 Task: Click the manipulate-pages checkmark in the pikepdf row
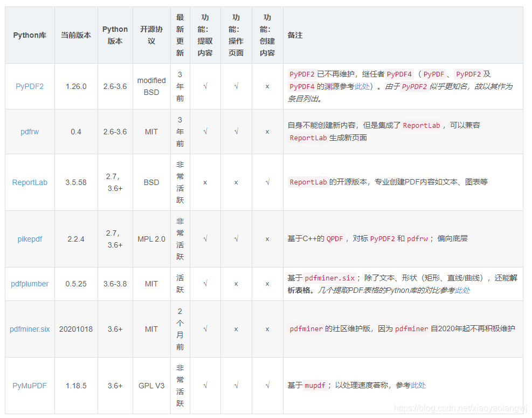coord(236,239)
